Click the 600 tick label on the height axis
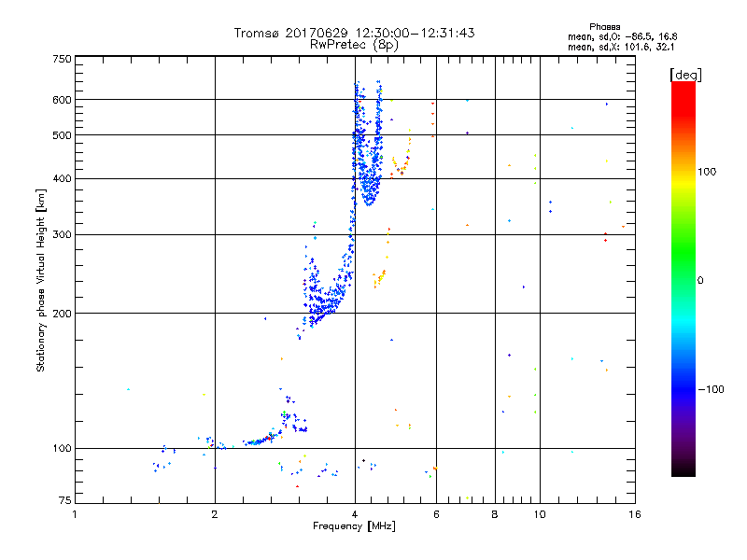The image size is (747, 560). 62,100
